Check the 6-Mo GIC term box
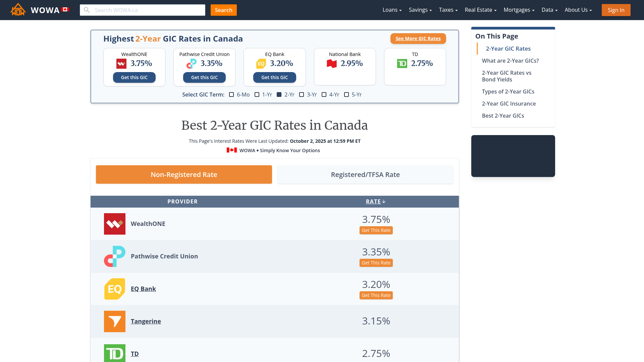644x362 pixels. pyautogui.click(x=231, y=95)
